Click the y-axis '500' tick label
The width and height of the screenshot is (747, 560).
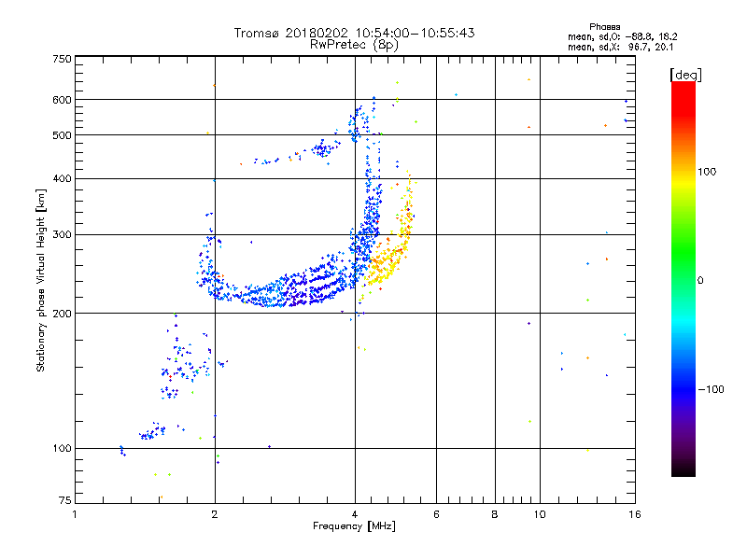point(62,135)
